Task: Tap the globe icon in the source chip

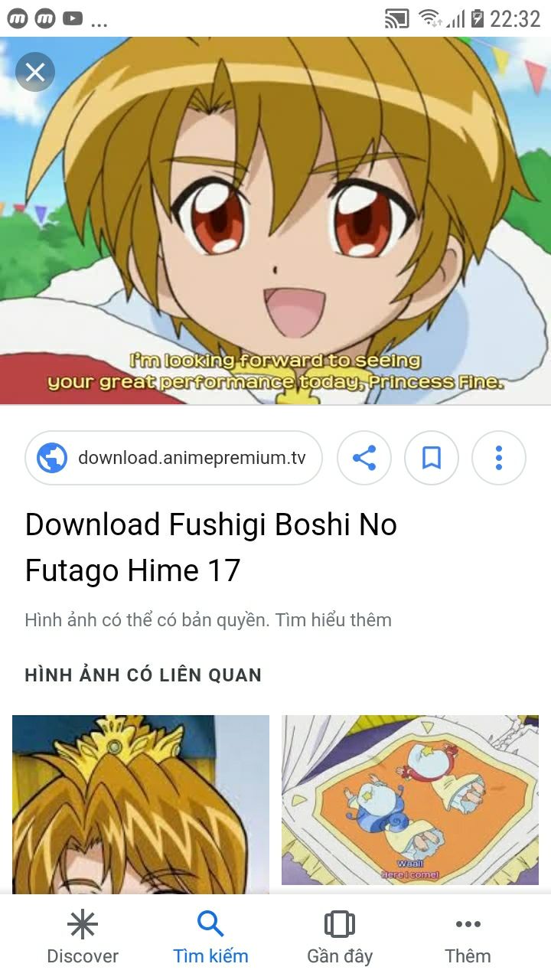Action: click(52, 459)
